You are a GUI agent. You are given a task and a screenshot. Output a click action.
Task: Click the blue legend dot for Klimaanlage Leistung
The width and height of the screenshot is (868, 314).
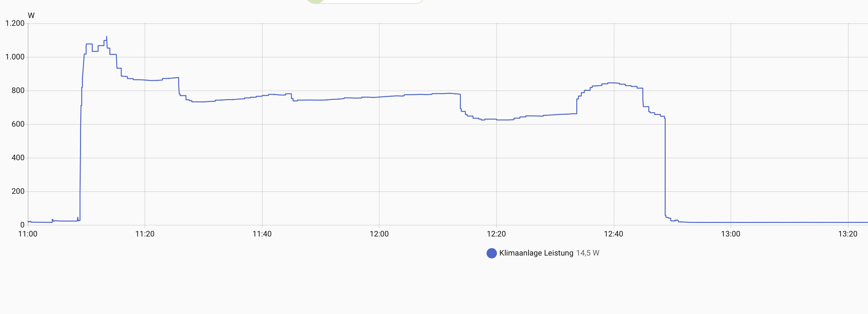point(492,253)
